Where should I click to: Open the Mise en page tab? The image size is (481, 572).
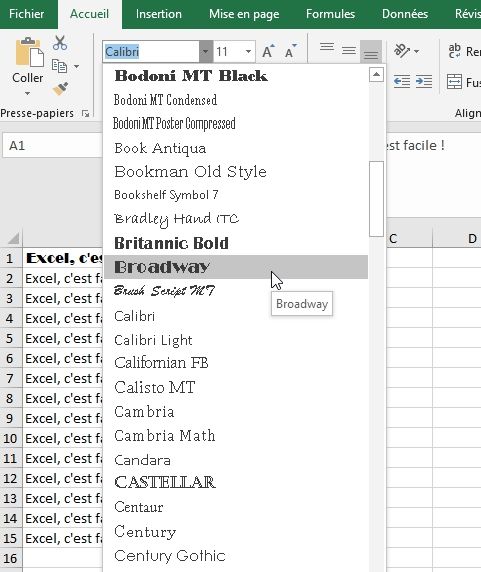tap(244, 14)
